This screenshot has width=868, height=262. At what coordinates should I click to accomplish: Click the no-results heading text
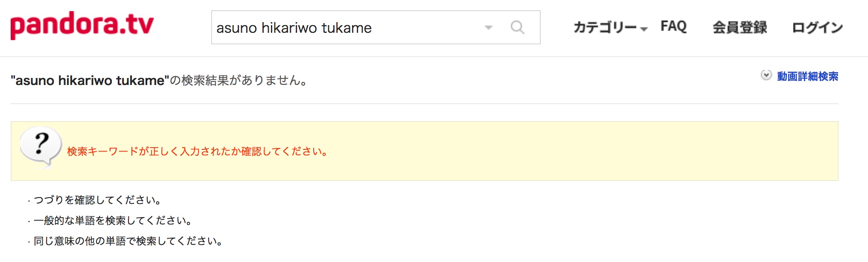[x=159, y=80]
